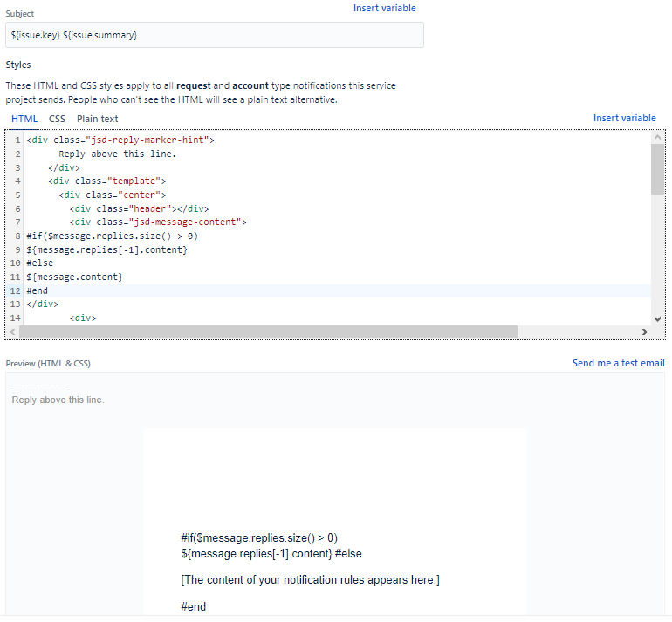Click the editor scroll left arrow
The image size is (672, 622).
pyautogui.click(x=12, y=332)
